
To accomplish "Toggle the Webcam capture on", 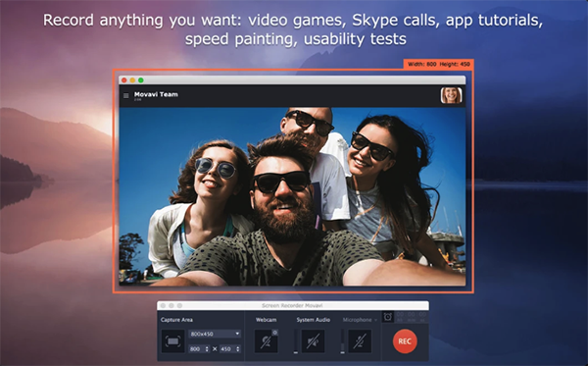I will (266, 341).
